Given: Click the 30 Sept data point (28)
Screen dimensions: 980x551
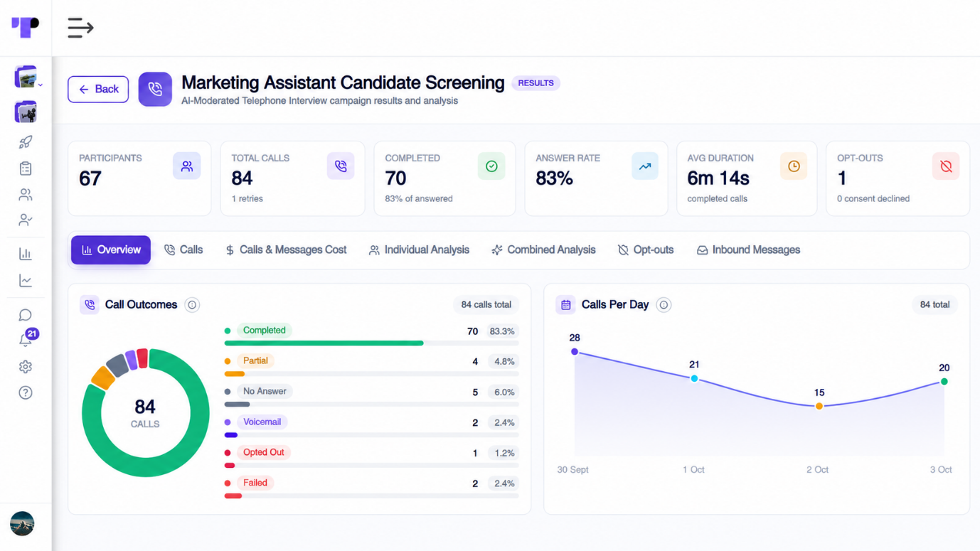Looking at the screenshot, I should (x=575, y=352).
